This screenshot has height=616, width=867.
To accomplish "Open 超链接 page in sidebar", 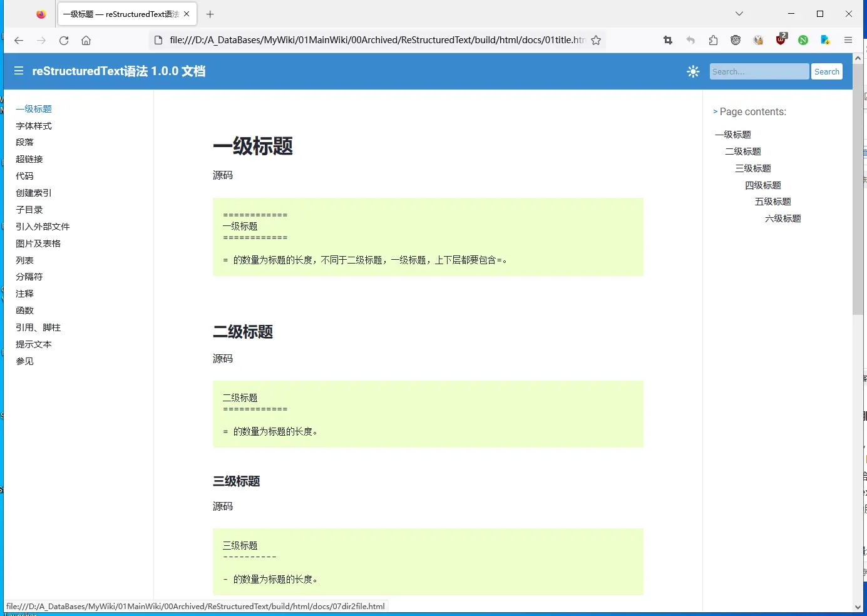I will coord(29,159).
